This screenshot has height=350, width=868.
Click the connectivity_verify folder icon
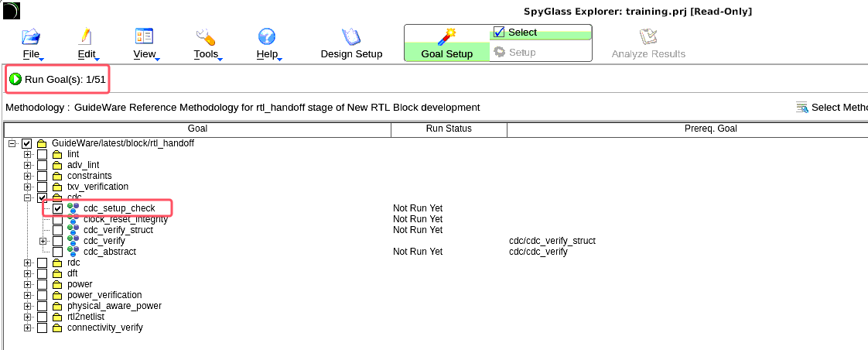(x=57, y=328)
